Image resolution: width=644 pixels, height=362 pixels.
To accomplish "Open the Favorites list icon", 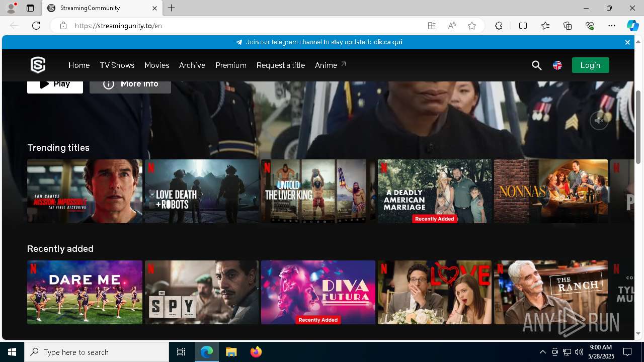I will [x=545, y=26].
